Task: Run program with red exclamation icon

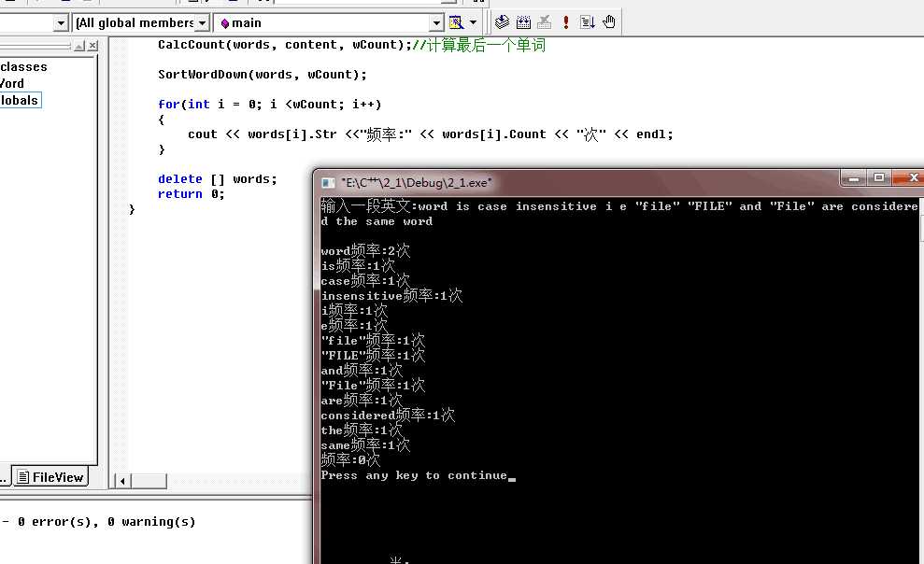Action: point(566,22)
